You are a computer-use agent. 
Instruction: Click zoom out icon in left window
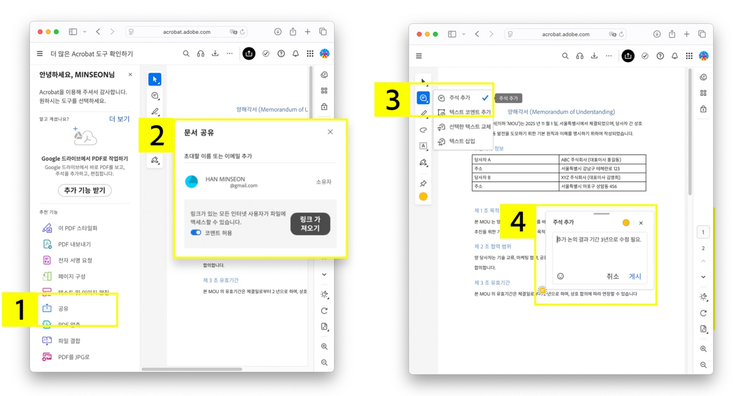pos(324,363)
